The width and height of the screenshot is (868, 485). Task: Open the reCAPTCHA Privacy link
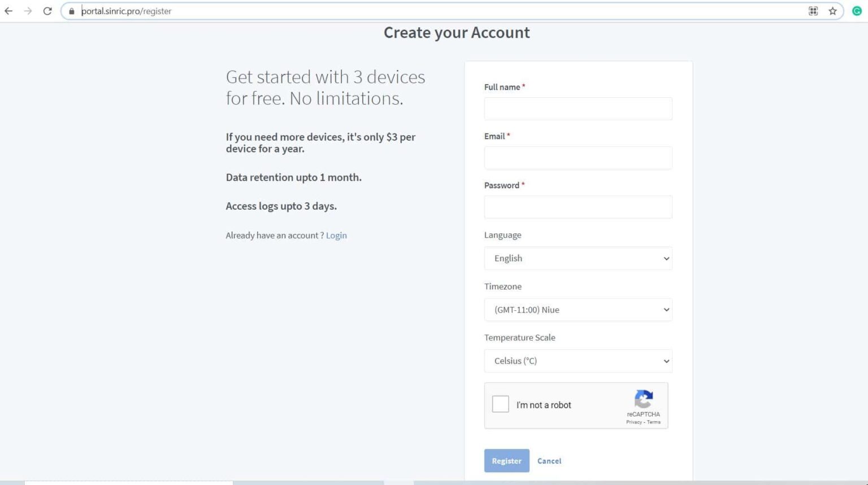point(633,422)
